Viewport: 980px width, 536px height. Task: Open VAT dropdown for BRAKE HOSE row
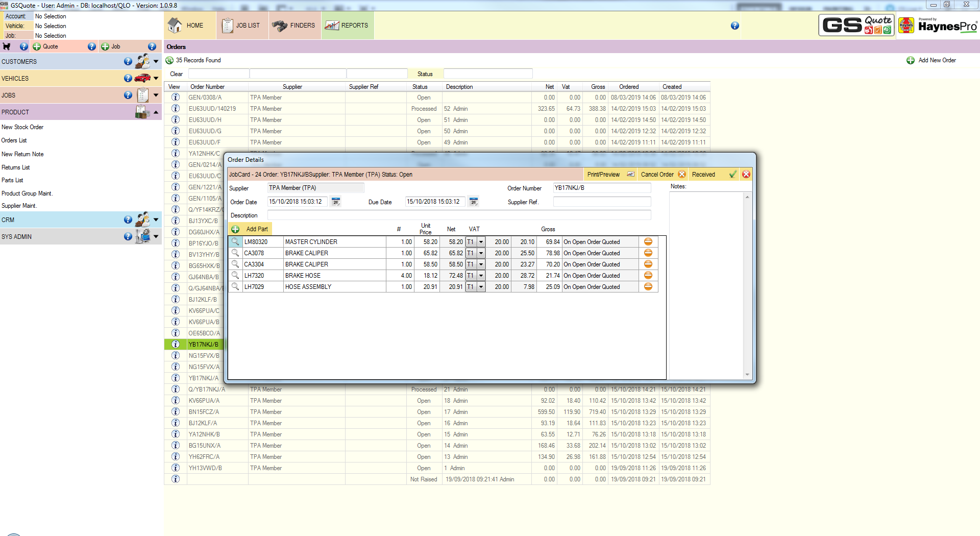481,276
